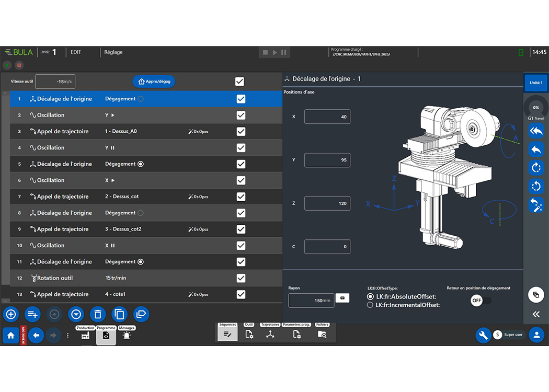Click the Z axis position input field
This screenshot has height=392, width=549.
327,203
